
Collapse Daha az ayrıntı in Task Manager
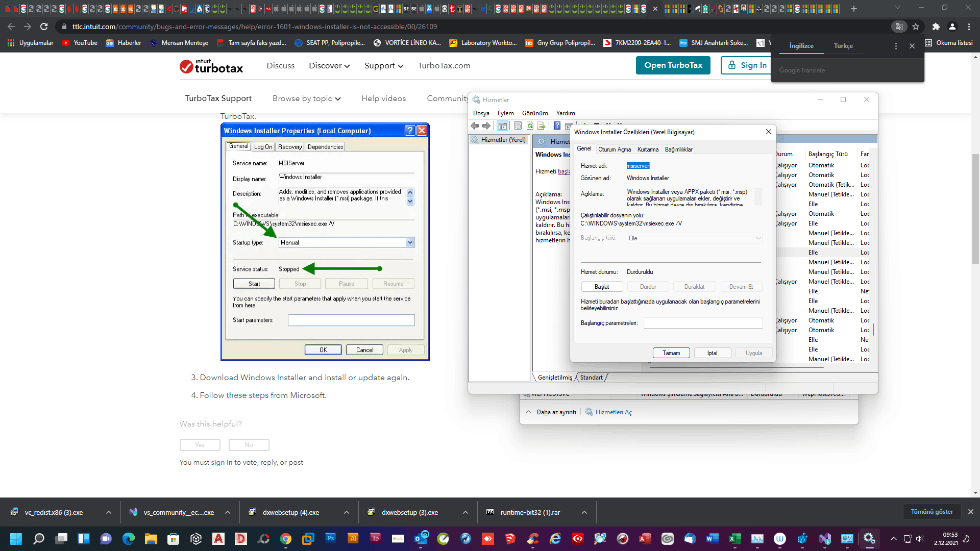[x=551, y=412]
